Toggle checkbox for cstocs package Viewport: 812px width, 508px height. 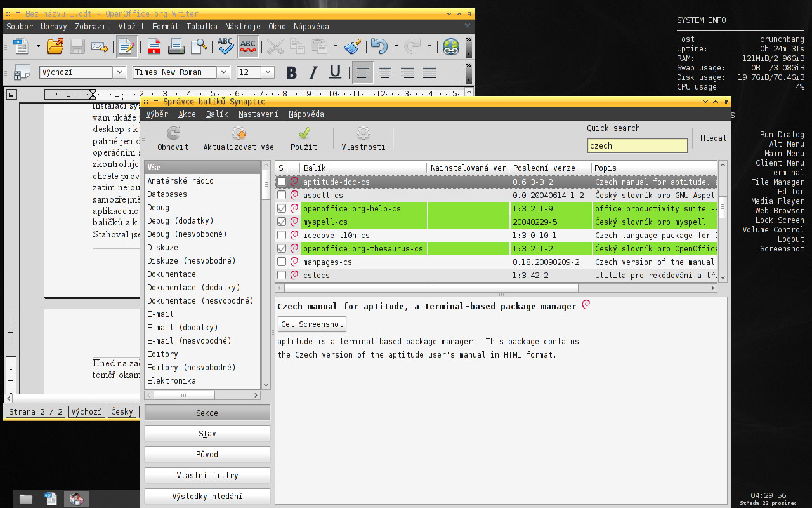click(282, 275)
